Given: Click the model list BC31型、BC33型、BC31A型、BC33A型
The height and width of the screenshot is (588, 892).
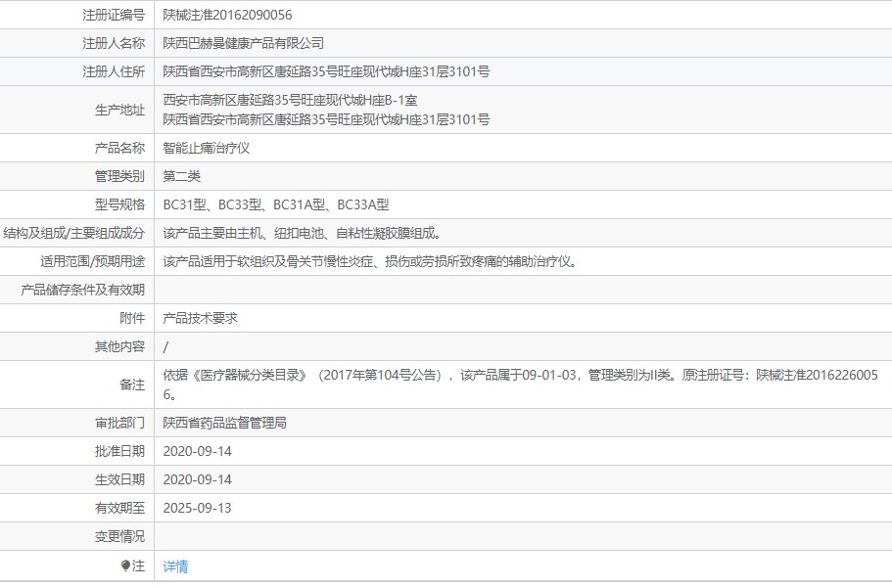Looking at the screenshot, I should 276,204.
